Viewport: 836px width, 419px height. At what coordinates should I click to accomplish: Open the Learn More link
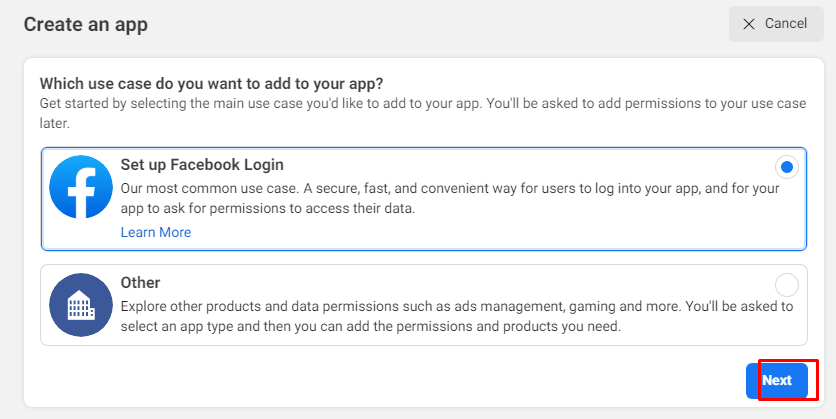pyautogui.click(x=155, y=232)
